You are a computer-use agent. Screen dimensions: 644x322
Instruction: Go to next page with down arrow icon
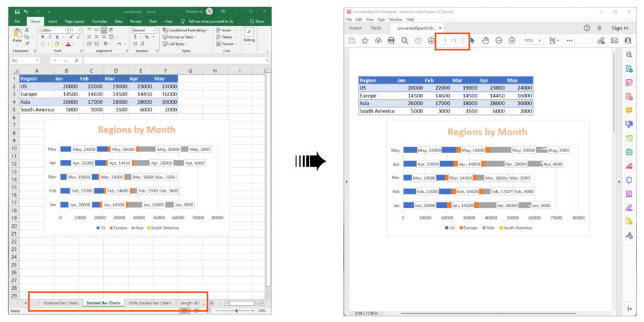431,40
